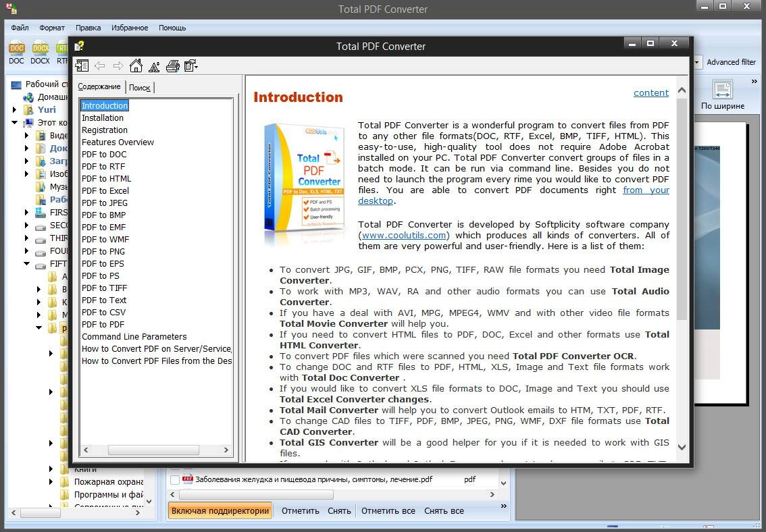The height and width of the screenshot is (532, 766).
Task: Open the PDF to HTML topic
Action: [x=107, y=179]
